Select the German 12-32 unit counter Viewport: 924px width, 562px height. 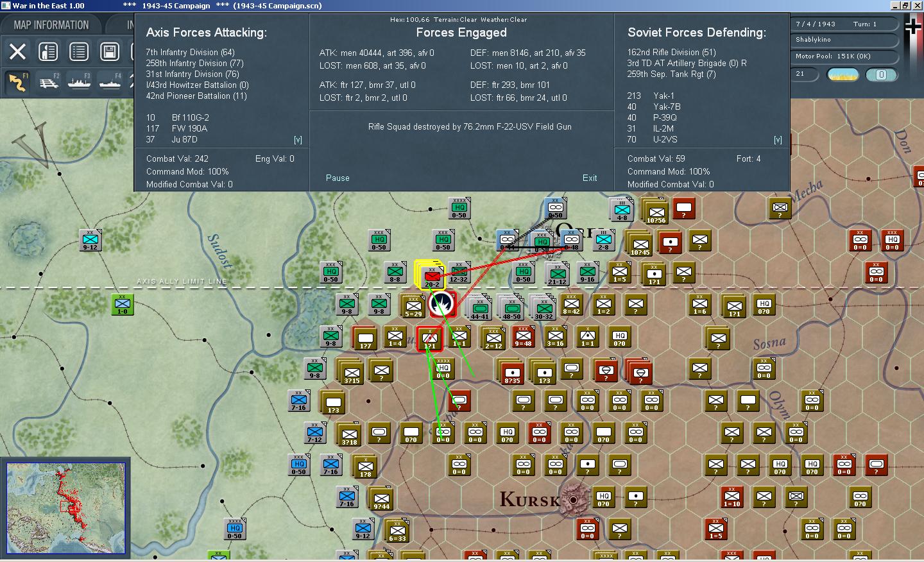coord(459,273)
